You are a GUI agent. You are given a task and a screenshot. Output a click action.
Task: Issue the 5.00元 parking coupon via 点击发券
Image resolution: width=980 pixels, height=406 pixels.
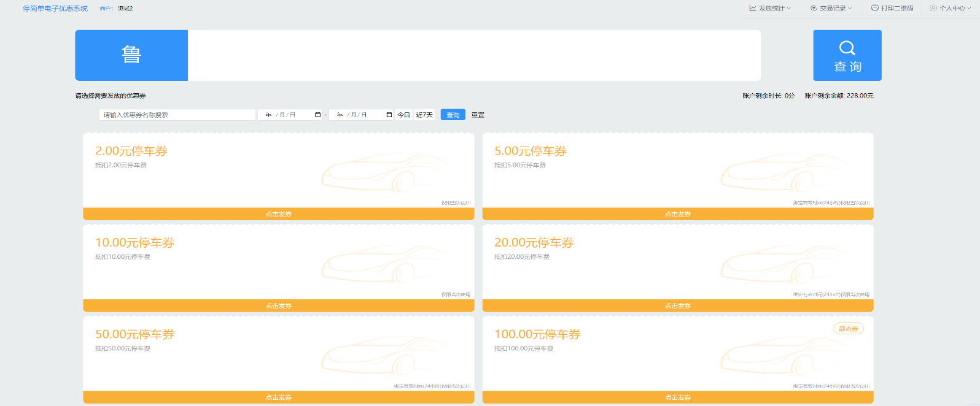pos(677,214)
